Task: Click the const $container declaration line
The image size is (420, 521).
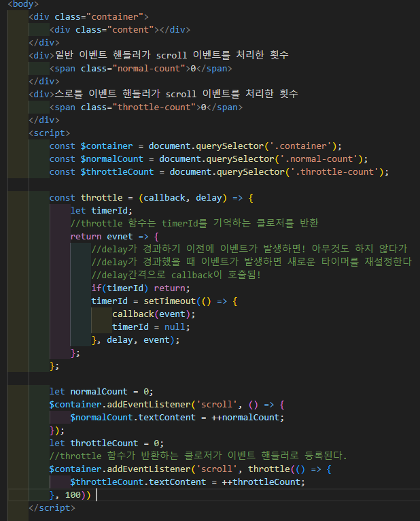Action: (196, 146)
